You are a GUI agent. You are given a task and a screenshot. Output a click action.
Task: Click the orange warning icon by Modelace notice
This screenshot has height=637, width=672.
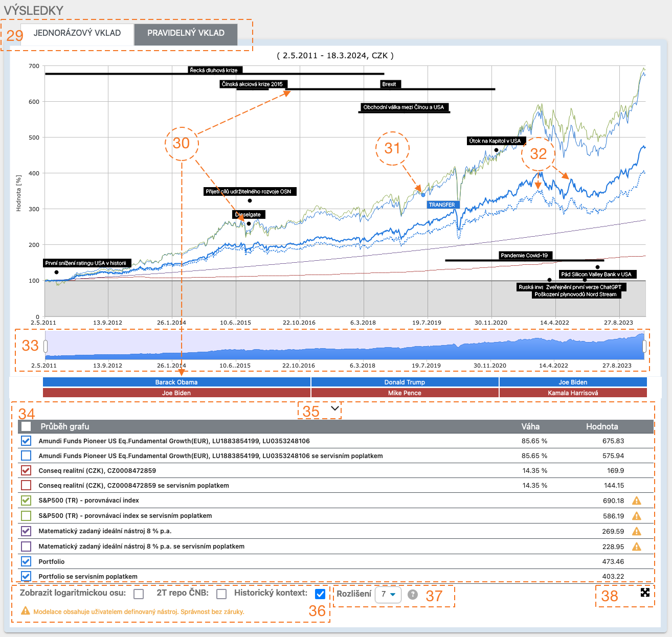coord(25,611)
